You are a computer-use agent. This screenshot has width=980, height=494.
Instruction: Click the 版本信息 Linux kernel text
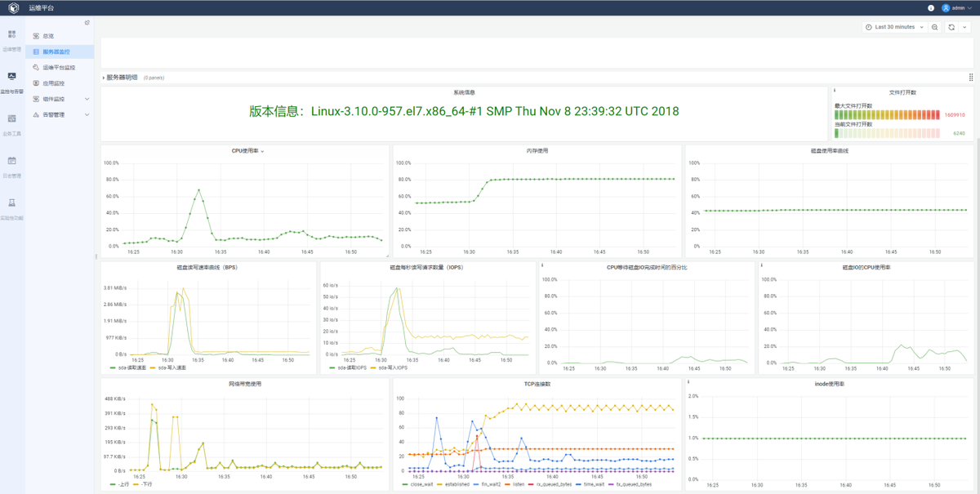[x=464, y=111]
